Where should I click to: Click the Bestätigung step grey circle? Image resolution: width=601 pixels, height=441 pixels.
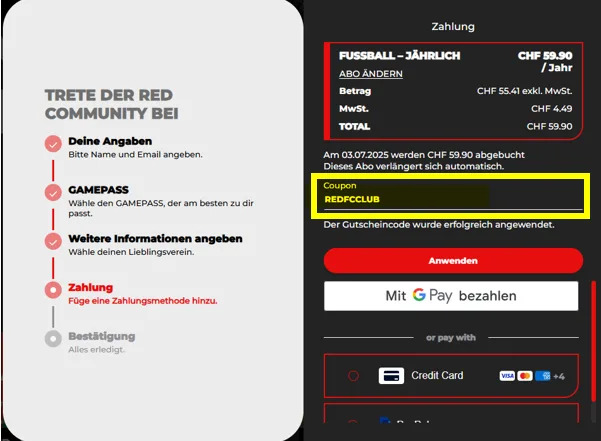[53, 339]
